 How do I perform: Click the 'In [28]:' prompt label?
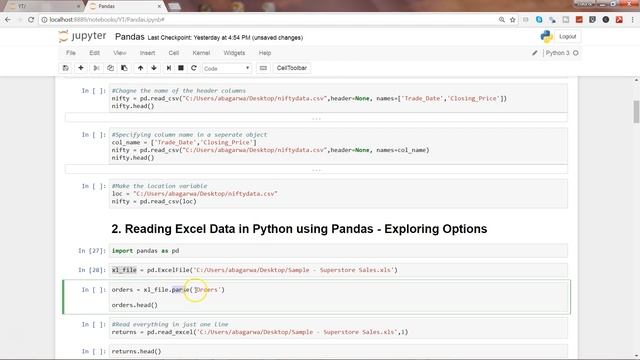[x=92, y=270]
